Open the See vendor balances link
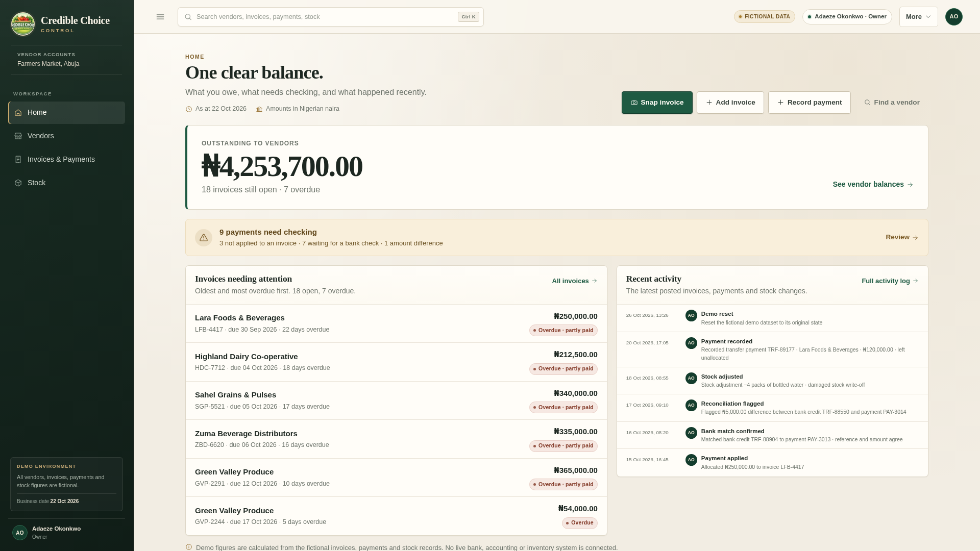 pos(873,185)
